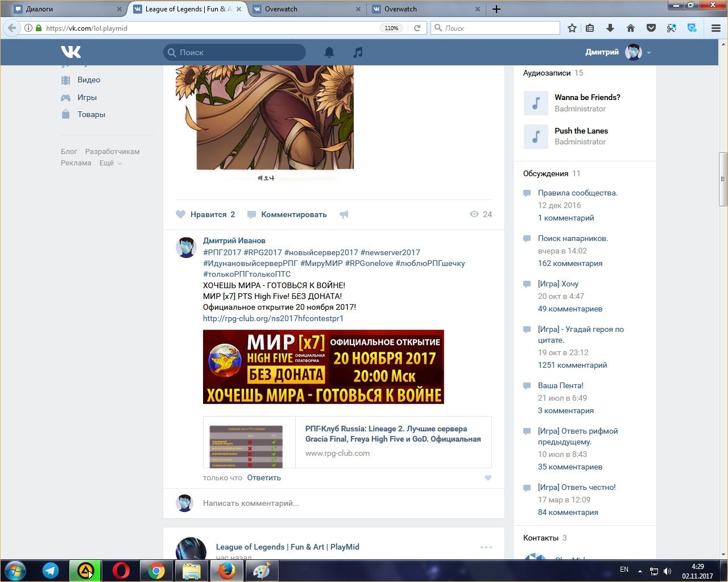Open VK notifications bell
Image resolution: width=728 pixels, height=582 pixels.
[x=329, y=52]
